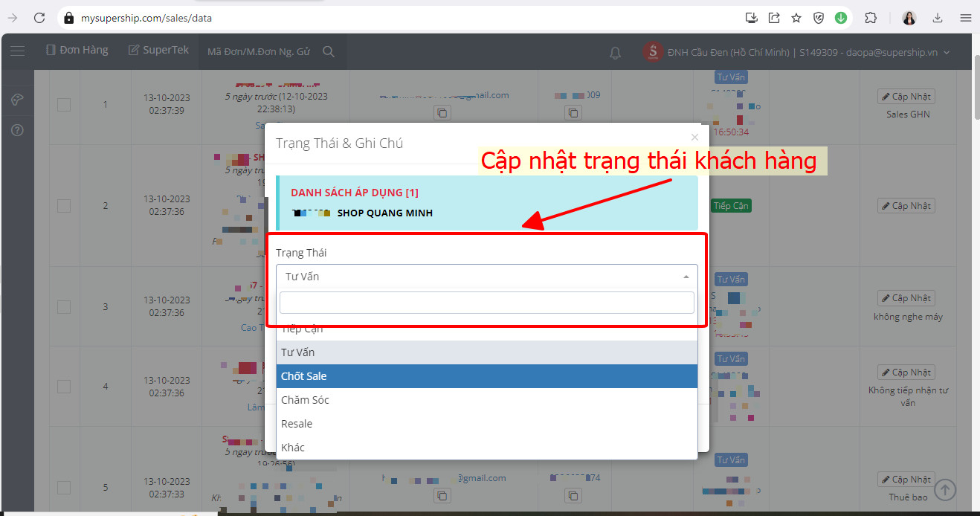The image size is (980, 516).
Task: Tick the checkbox for row 4
Action: (x=64, y=387)
